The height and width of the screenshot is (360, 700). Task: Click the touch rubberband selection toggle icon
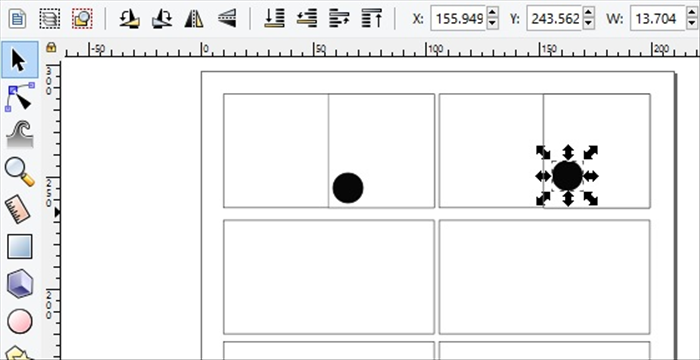[82, 19]
